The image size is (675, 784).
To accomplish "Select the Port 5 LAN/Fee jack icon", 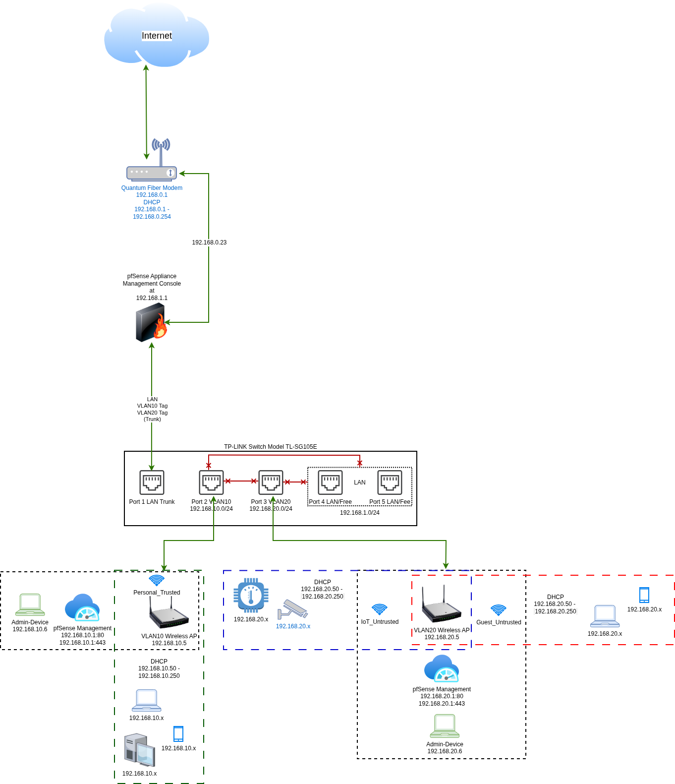I will pyautogui.click(x=390, y=482).
